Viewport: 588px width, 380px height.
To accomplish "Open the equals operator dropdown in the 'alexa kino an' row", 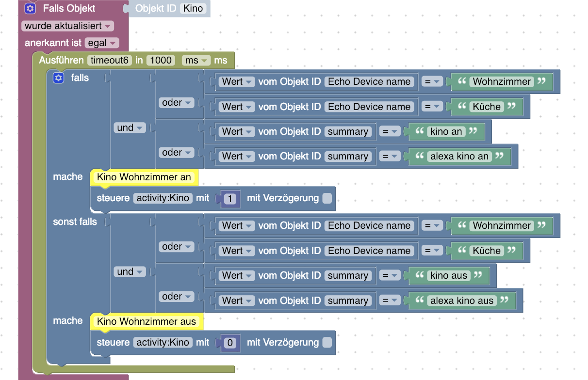I will click(389, 157).
